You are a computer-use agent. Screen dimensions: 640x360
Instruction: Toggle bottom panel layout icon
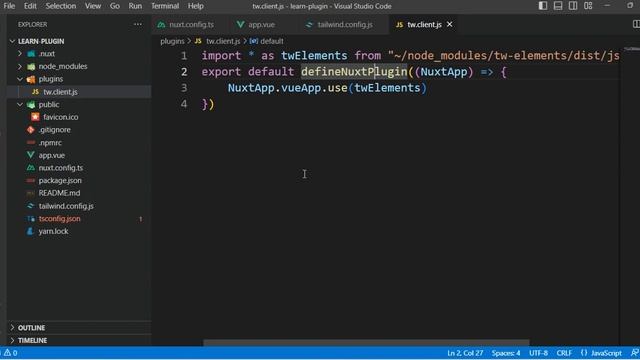point(558,6)
